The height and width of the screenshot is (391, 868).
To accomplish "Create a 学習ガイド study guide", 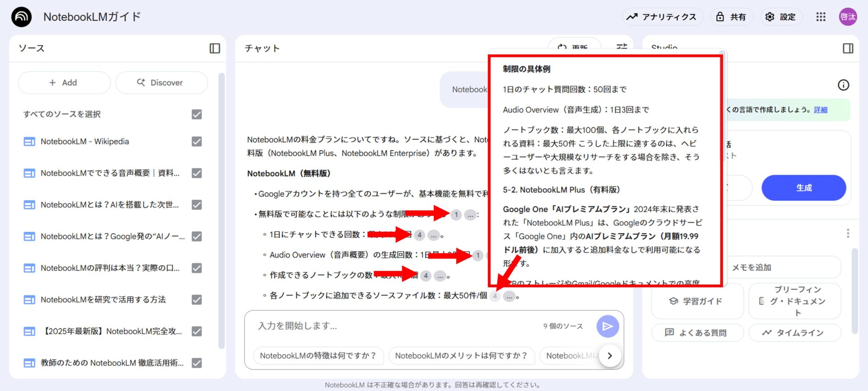I will (x=697, y=301).
